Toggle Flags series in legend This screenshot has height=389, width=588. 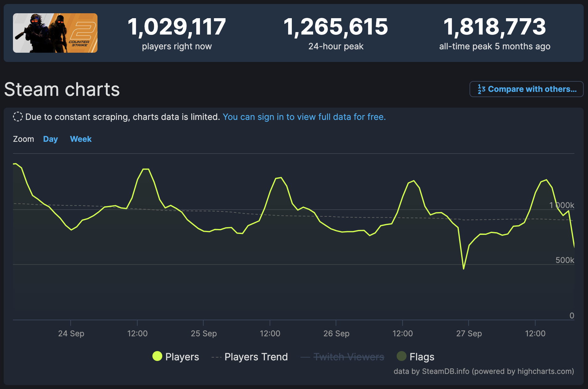click(x=416, y=357)
